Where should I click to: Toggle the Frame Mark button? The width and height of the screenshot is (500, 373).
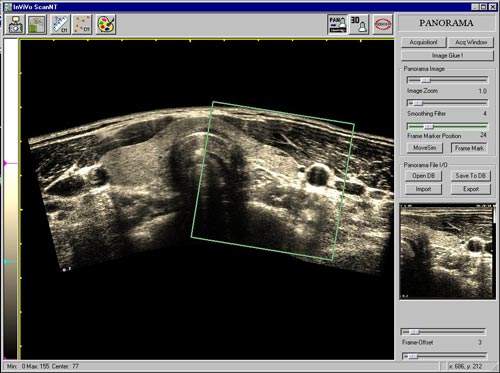469,148
